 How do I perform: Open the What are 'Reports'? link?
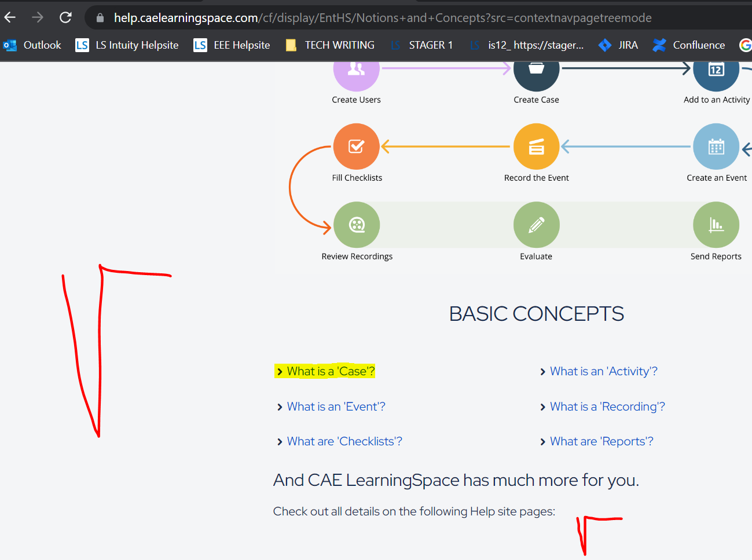(x=602, y=441)
